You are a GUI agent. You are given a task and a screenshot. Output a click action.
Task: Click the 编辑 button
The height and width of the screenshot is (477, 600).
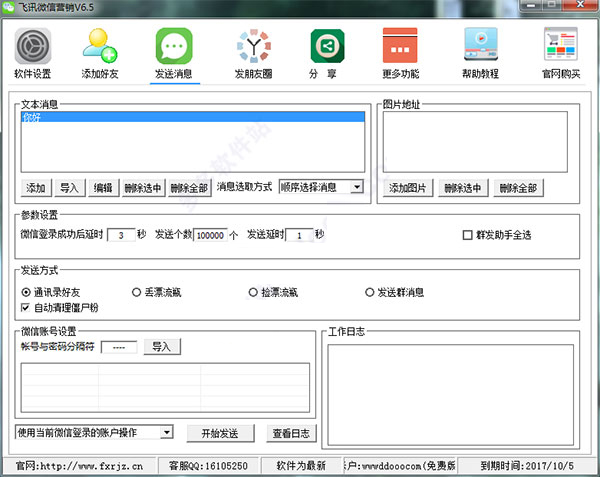[x=104, y=188]
